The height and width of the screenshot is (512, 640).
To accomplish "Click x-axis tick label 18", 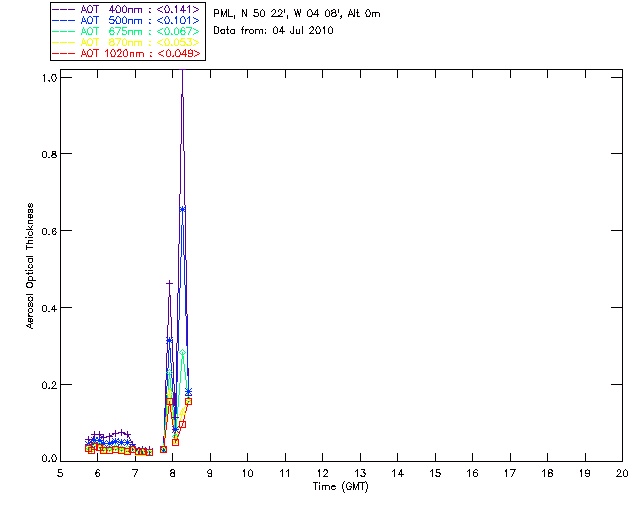I will (x=547, y=473).
